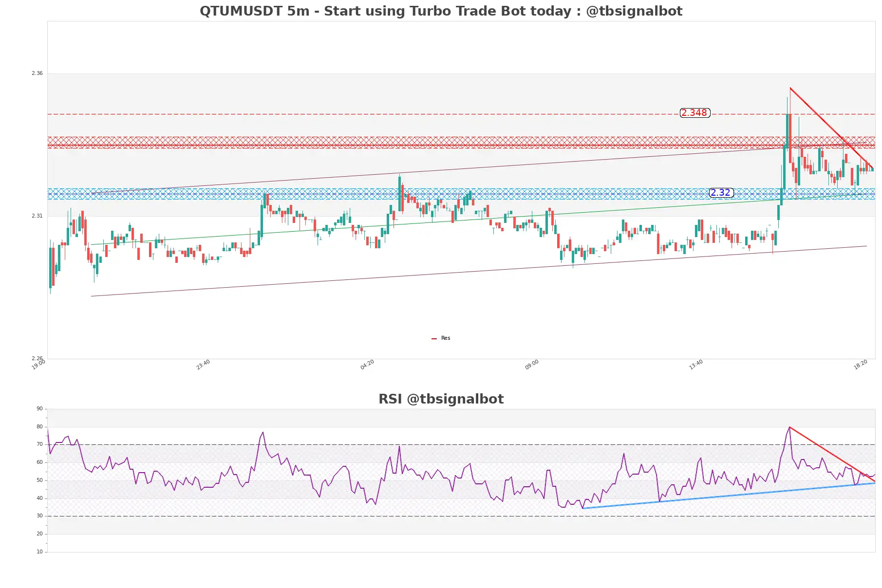Click the QTUMUSDT 5m chart title

click(441, 11)
